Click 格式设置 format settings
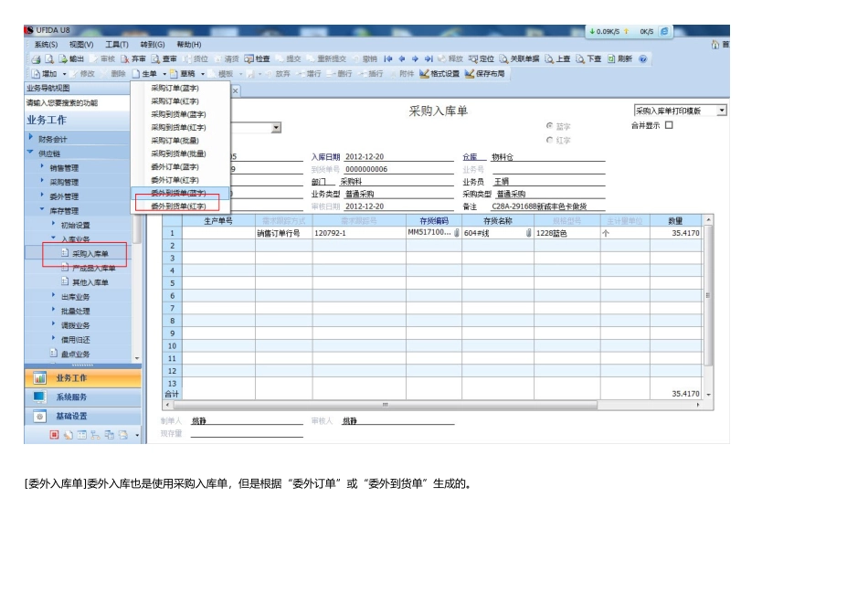The height and width of the screenshot is (614, 868). [x=439, y=74]
